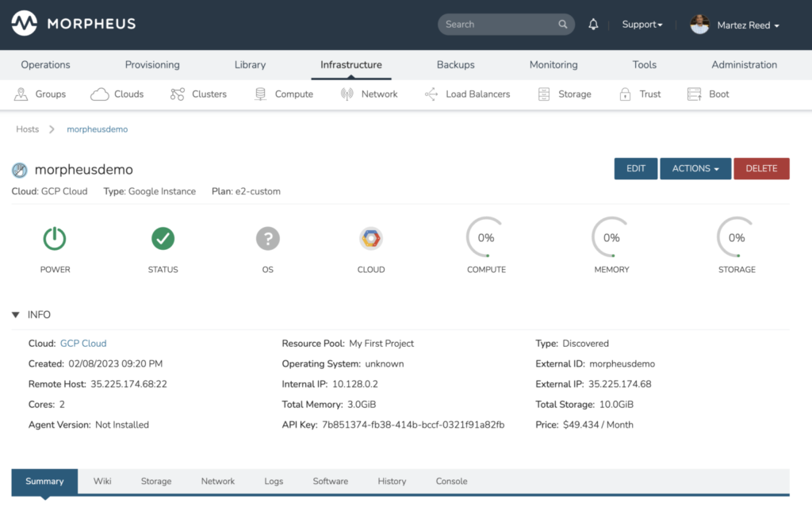
Task: Open the Monitoring menu
Action: coord(553,65)
